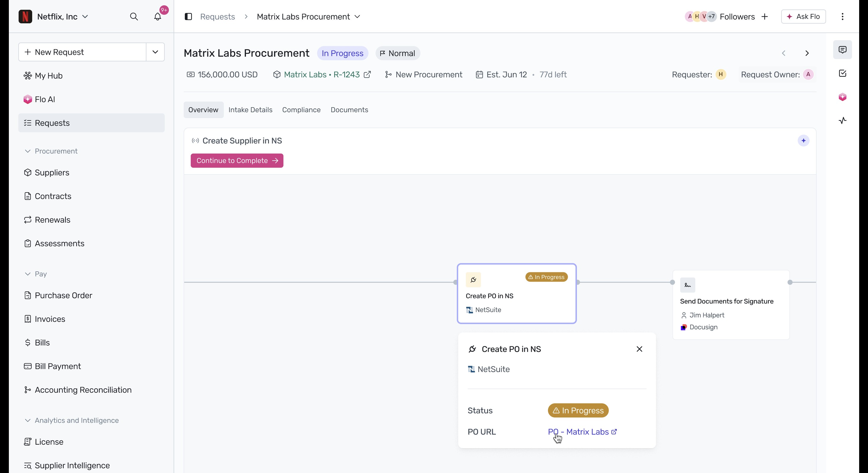Add a follower with plus icon
This screenshot has height=473, width=868.
765,17
